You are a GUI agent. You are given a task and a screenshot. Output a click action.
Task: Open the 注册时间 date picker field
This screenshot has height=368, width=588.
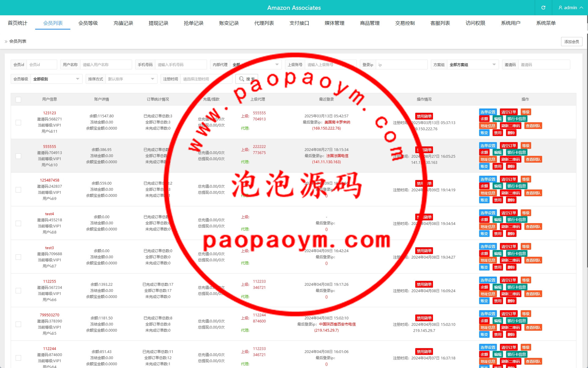tap(206, 79)
